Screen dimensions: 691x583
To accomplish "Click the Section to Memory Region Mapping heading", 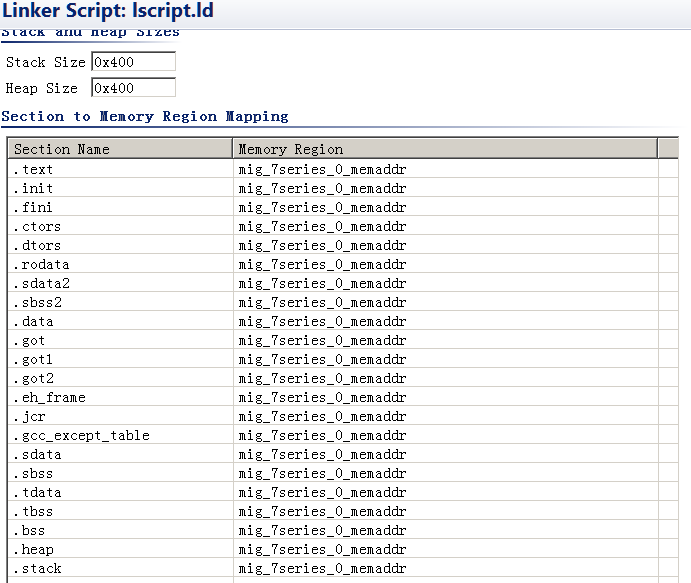I will [145, 116].
